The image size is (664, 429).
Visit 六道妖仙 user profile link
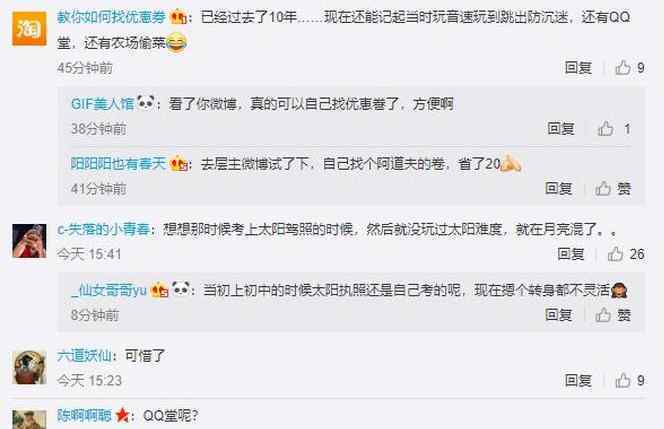84,355
